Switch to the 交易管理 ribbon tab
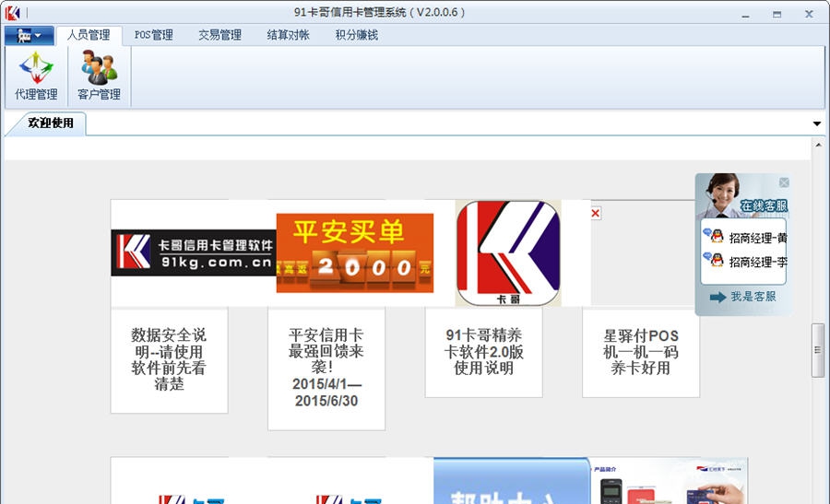 219,35
